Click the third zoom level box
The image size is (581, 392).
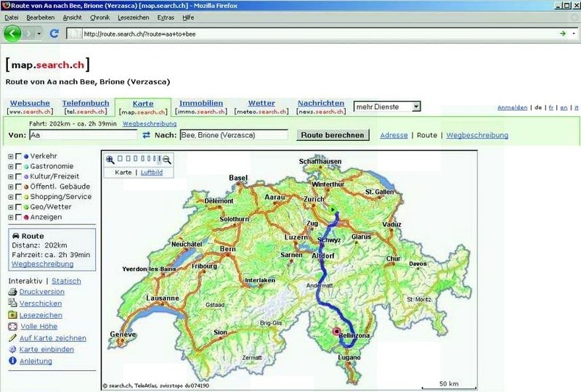click(x=136, y=159)
